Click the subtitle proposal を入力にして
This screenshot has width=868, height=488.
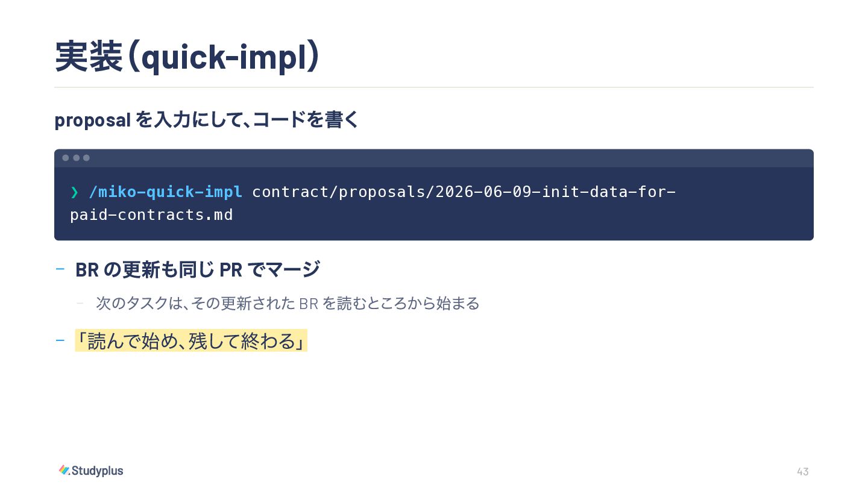[x=207, y=120]
